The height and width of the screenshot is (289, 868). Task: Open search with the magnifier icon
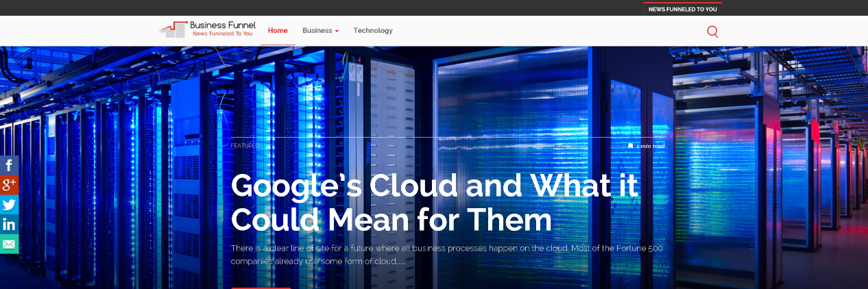[x=712, y=31]
